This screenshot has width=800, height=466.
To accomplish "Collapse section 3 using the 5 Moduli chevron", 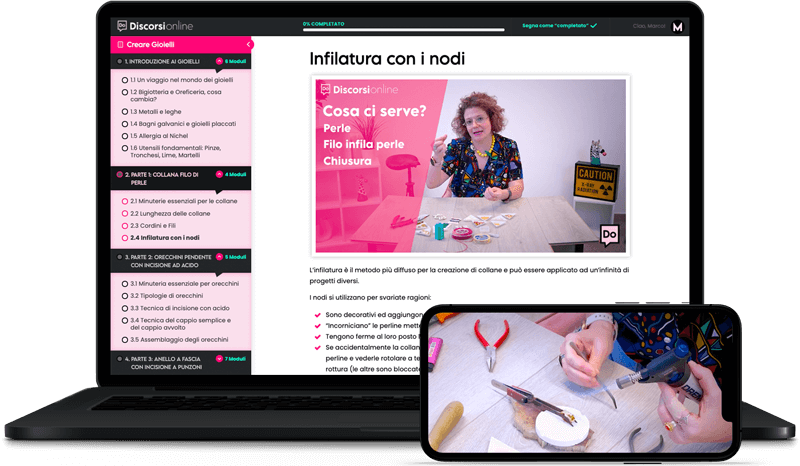I will (x=219, y=257).
